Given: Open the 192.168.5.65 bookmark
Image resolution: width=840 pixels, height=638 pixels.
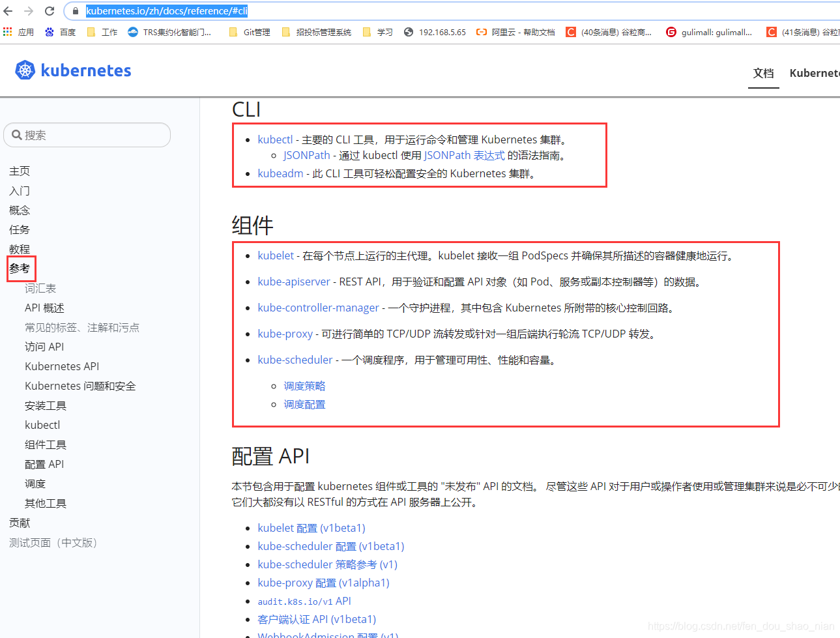Looking at the screenshot, I should (435, 32).
